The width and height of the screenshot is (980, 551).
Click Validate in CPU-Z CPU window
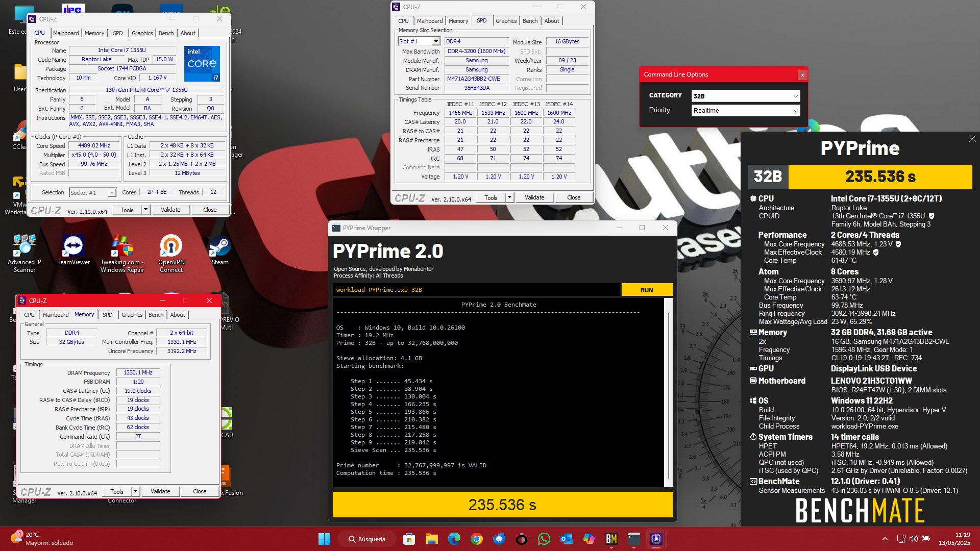[170, 210]
